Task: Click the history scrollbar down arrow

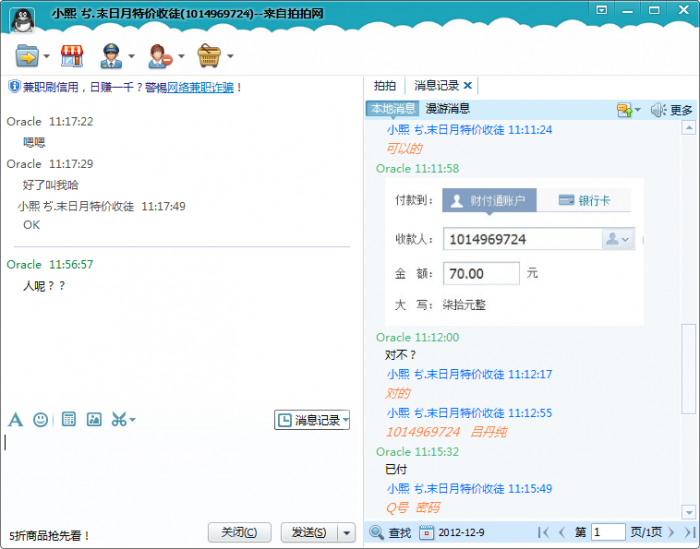Action: click(x=689, y=512)
